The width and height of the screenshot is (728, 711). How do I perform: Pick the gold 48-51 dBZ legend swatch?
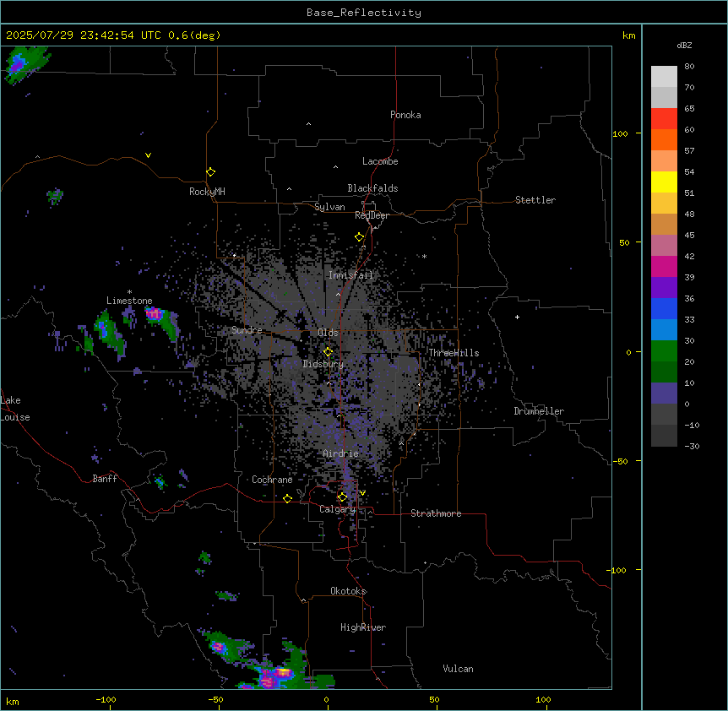(x=664, y=204)
